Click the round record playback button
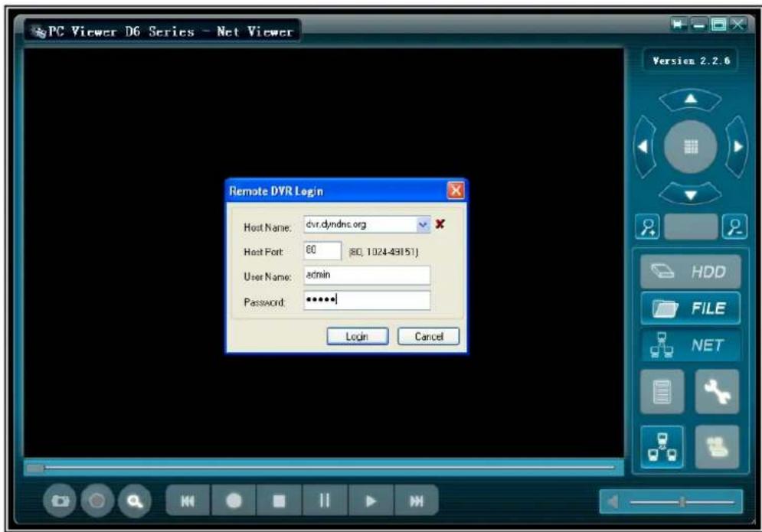This screenshot has width=762, height=532. (234, 501)
